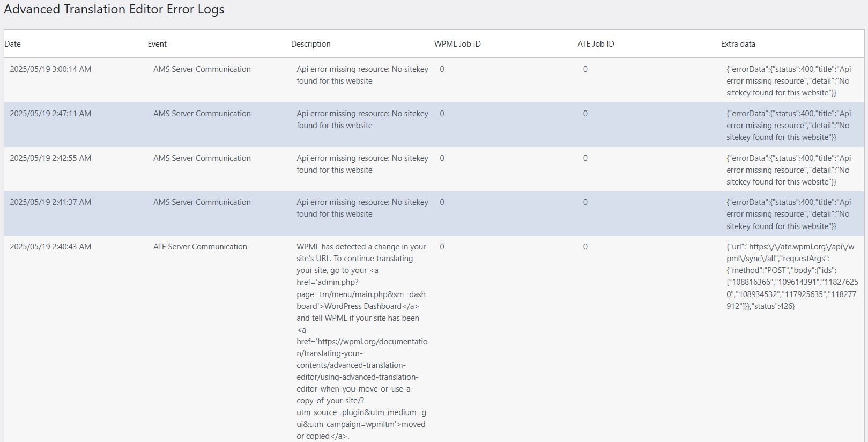Click AMS Server Communication in 2:47:11 AM row

[x=202, y=114]
